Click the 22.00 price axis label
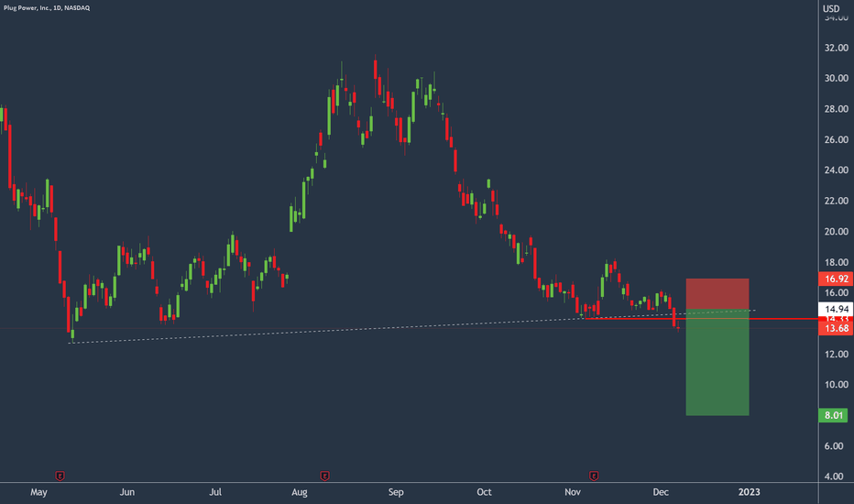 point(836,201)
